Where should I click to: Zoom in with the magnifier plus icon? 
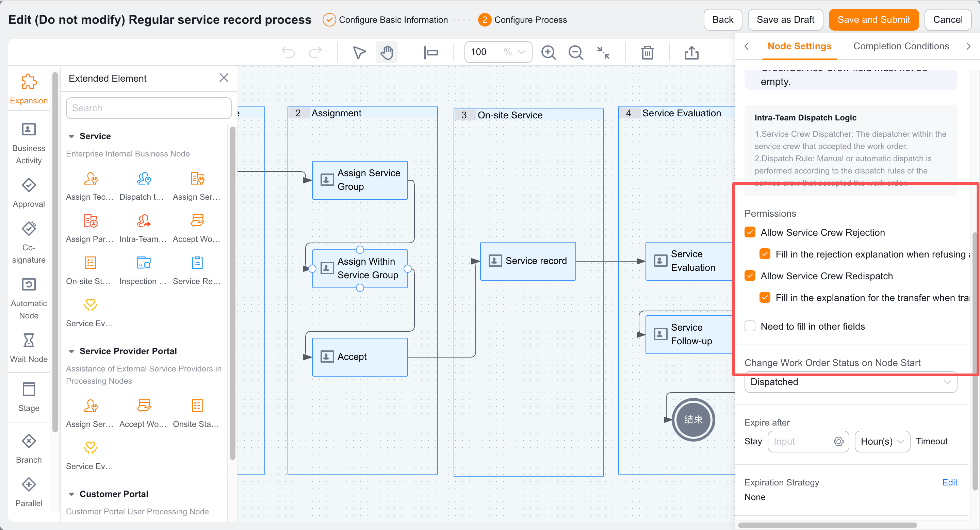point(548,52)
